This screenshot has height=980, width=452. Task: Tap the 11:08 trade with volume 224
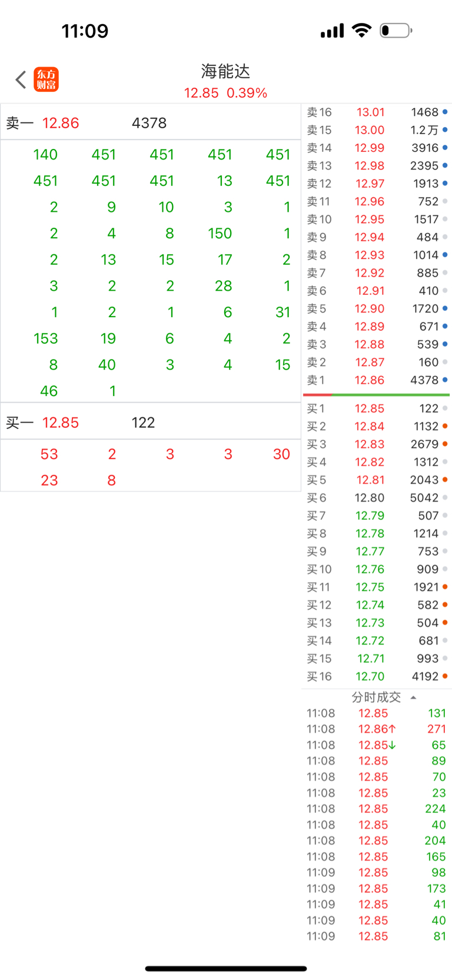(377, 809)
